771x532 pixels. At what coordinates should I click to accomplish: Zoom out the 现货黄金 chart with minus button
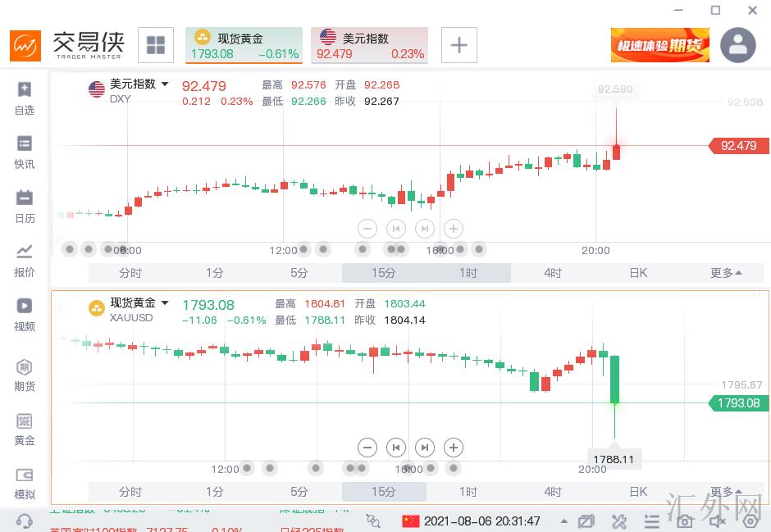367,448
